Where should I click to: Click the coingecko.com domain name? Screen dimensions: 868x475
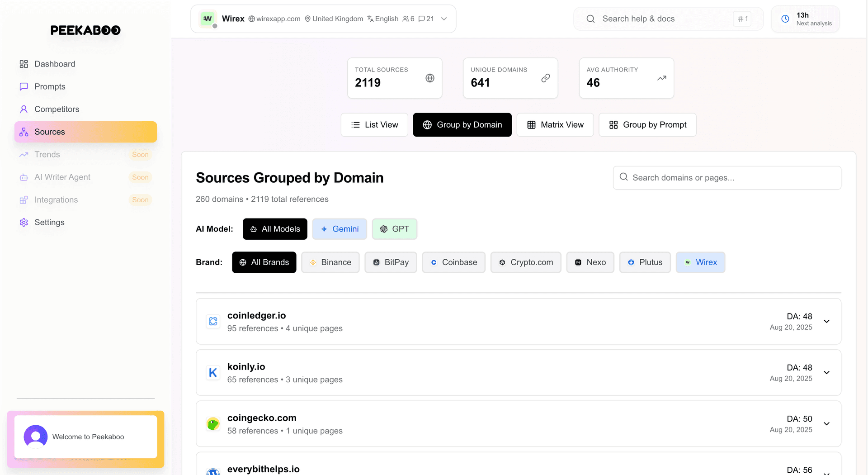click(262, 418)
